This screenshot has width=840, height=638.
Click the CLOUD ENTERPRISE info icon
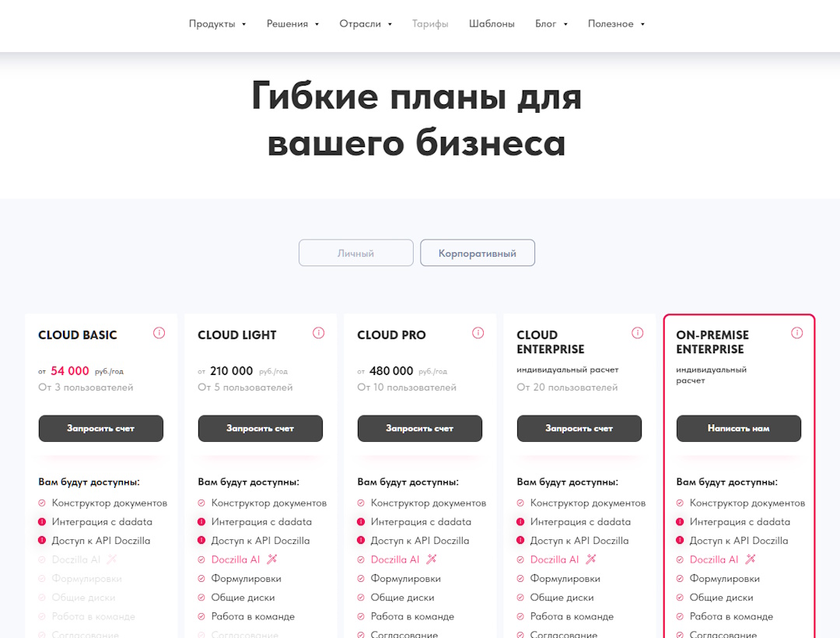[637, 332]
